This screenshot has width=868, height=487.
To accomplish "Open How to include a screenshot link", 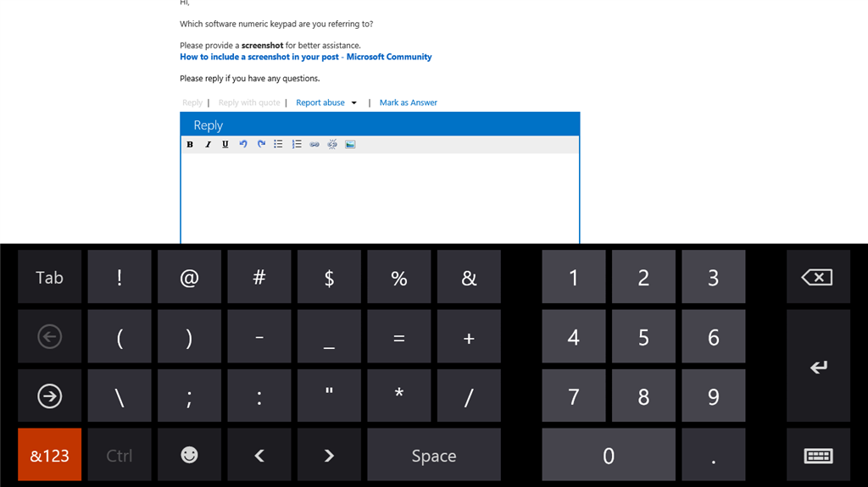I will [x=305, y=57].
